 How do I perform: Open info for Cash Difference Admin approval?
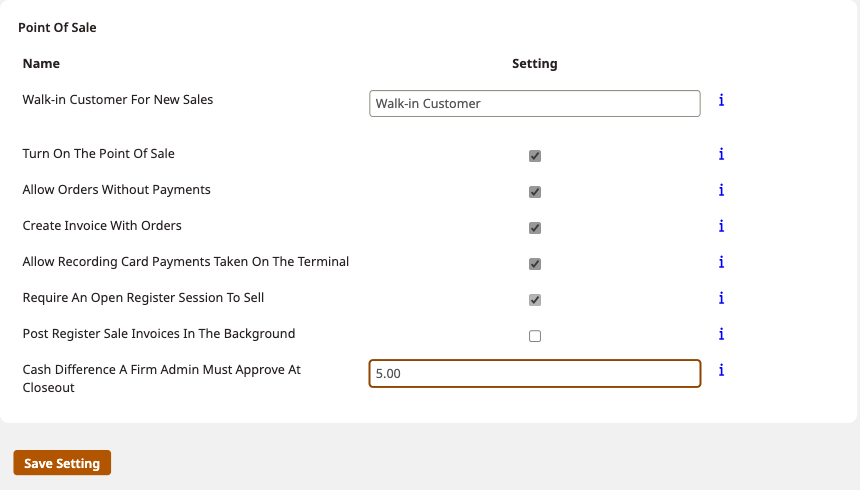[x=721, y=370]
